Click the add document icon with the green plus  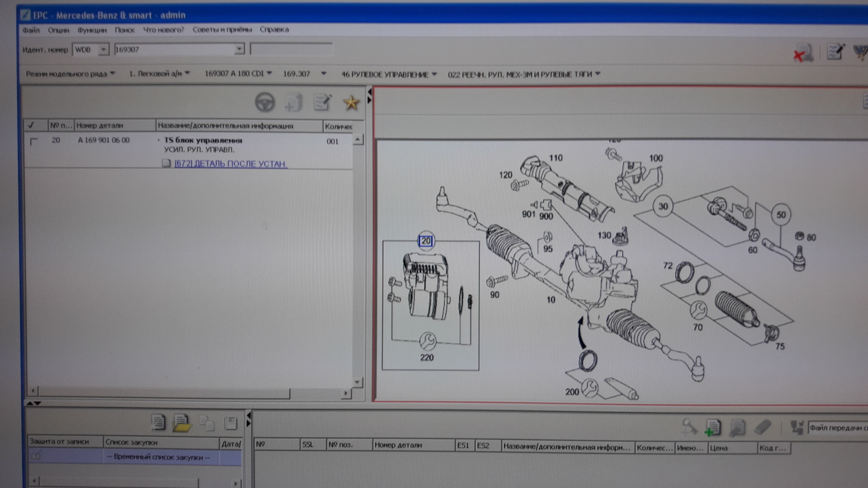point(712,427)
